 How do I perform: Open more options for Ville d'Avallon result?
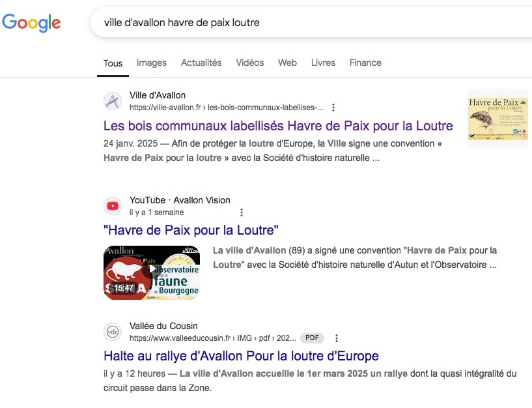pos(333,108)
